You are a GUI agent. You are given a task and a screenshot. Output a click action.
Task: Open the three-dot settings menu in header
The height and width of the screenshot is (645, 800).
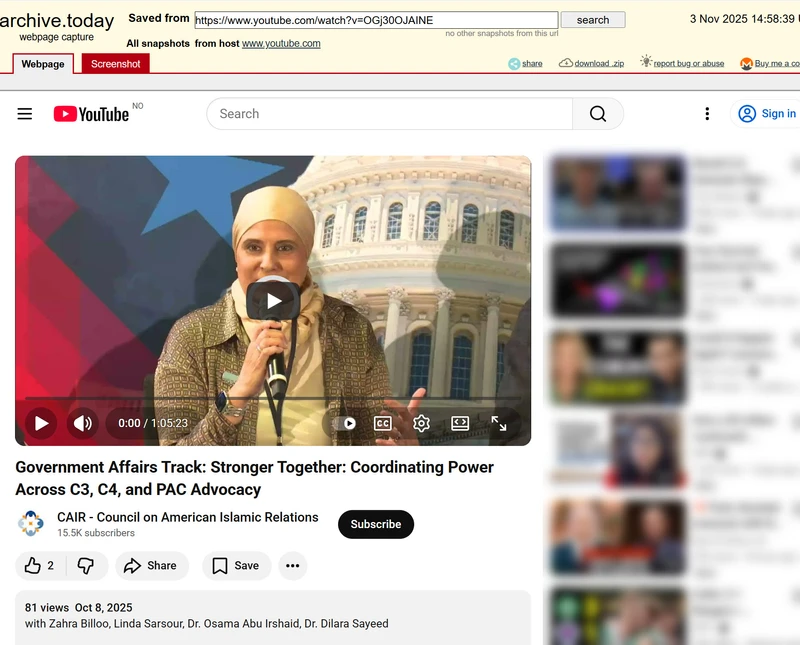pos(707,114)
